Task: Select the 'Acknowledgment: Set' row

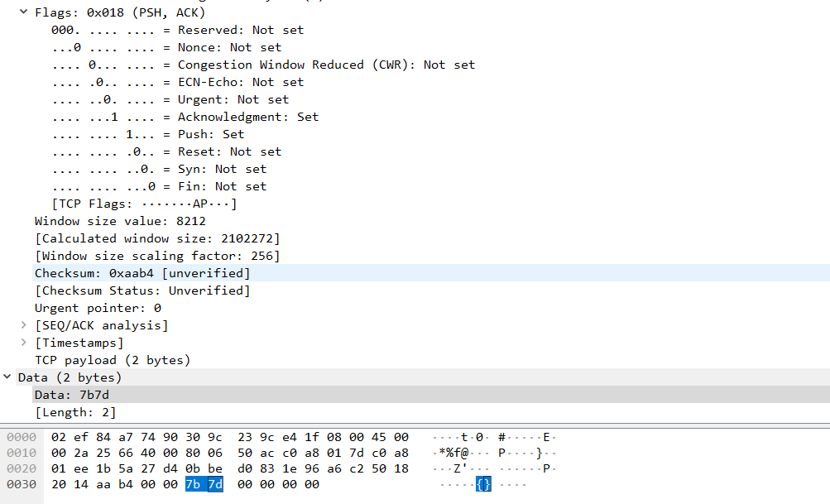Action: (x=185, y=117)
